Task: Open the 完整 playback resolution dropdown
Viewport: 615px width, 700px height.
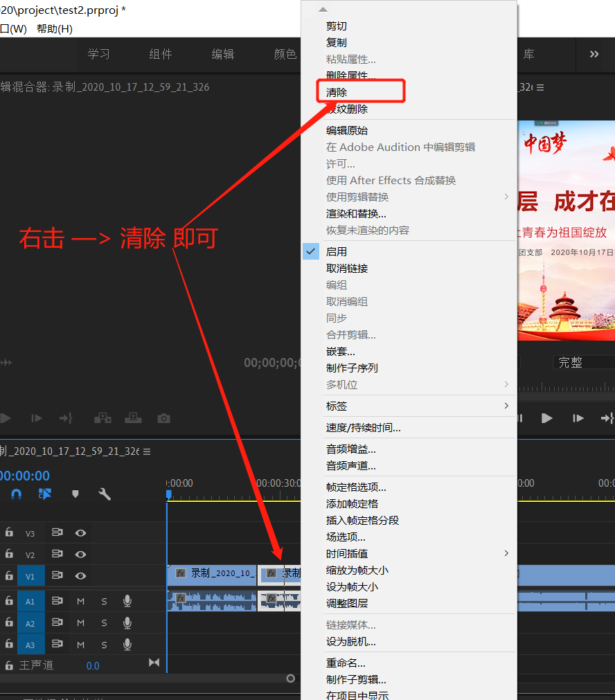Action: [582, 362]
